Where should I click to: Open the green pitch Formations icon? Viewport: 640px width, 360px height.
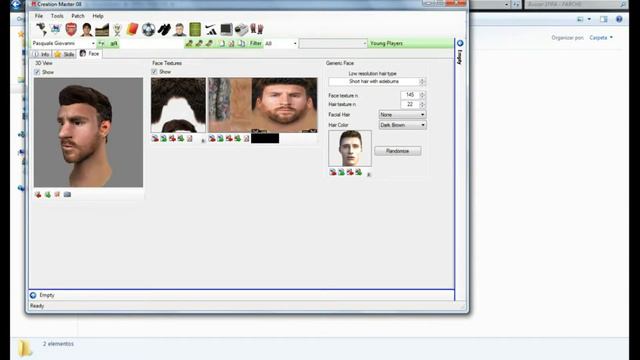coord(195,29)
